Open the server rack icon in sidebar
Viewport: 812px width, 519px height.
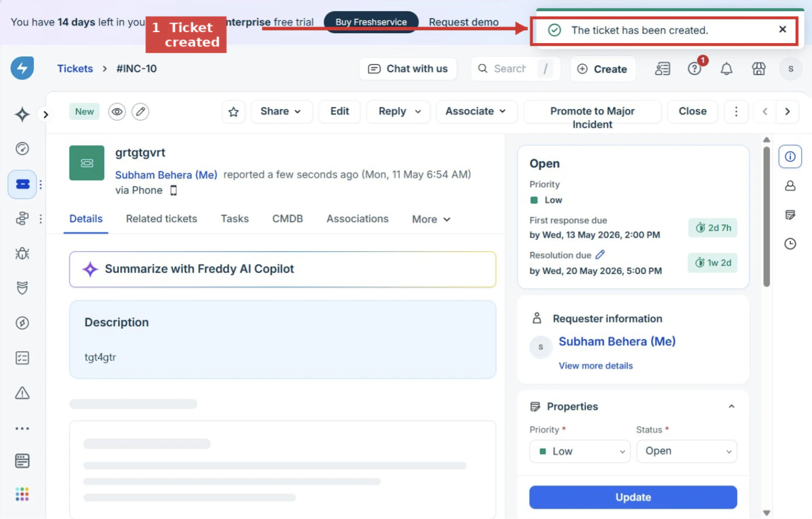pyautogui.click(x=22, y=461)
